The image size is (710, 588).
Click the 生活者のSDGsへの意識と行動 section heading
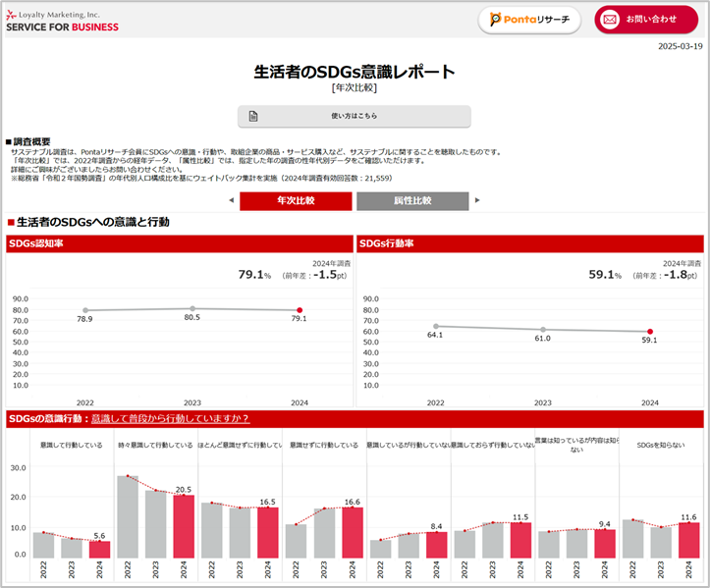[x=88, y=222]
